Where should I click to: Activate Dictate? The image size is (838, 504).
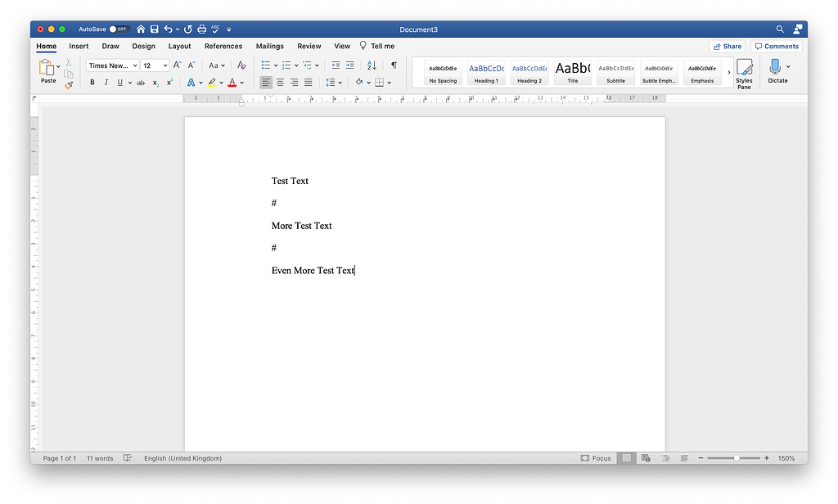[x=776, y=70]
